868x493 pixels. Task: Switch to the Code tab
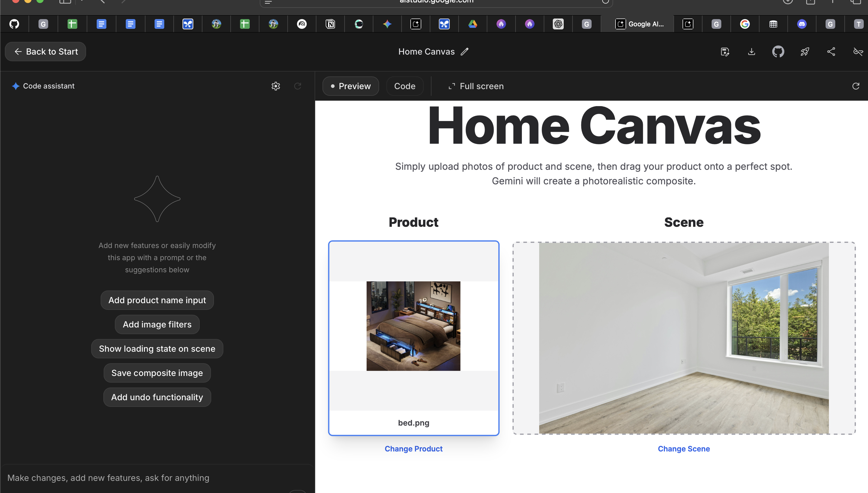(405, 86)
